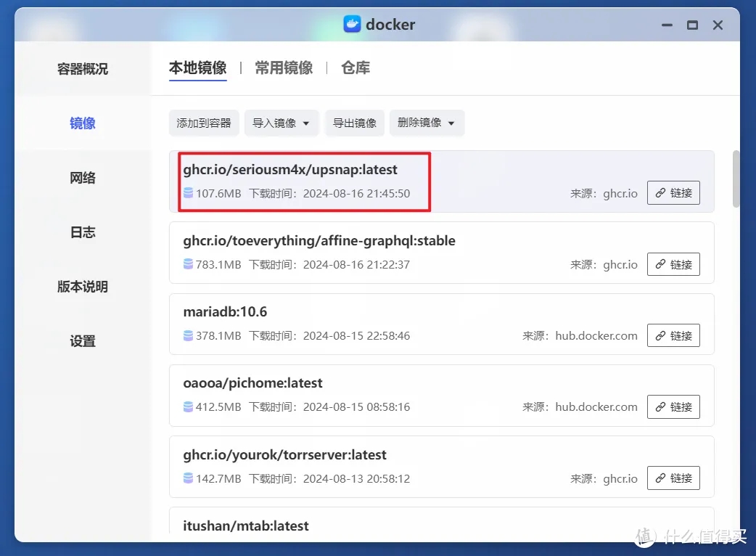The image size is (756, 556).
Task: Expand the 导出镜像 options
Action: tap(354, 123)
